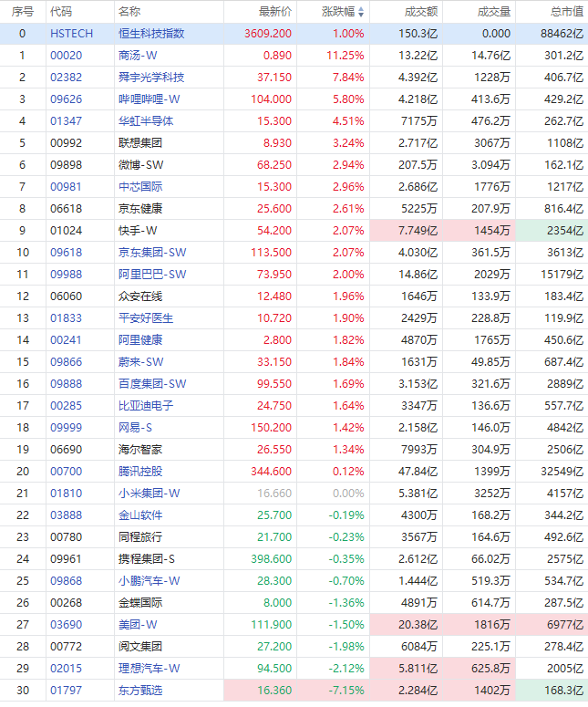588x707 pixels.
Task: Click the 0.00% change value
Action: (x=348, y=494)
